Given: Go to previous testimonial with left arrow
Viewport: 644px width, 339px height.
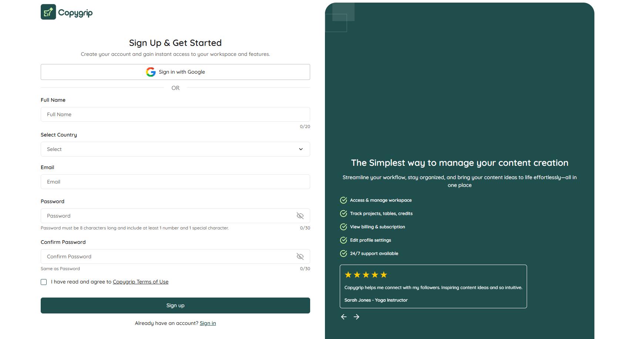Looking at the screenshot, I should point(344,317).
